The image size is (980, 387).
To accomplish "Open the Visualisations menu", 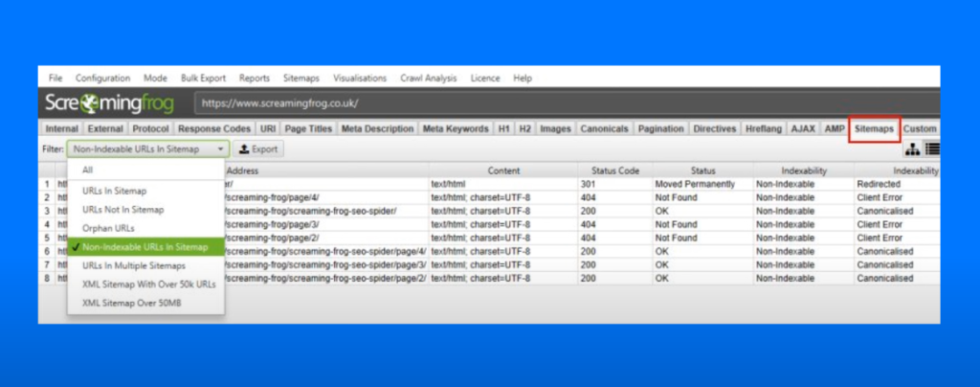I will click(x=360, y=79).
